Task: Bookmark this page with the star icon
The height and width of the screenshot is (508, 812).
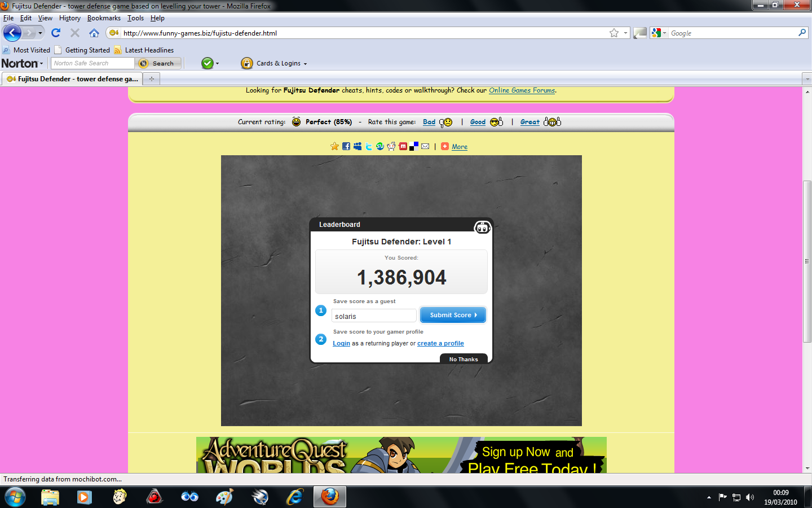Action: coord(614,33)
